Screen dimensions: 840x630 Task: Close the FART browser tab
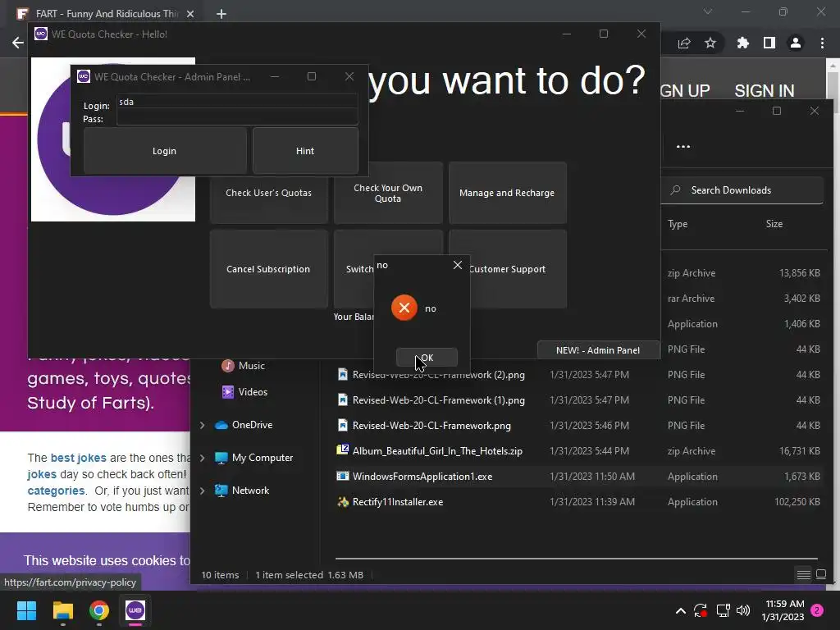[x=190, y=14]
